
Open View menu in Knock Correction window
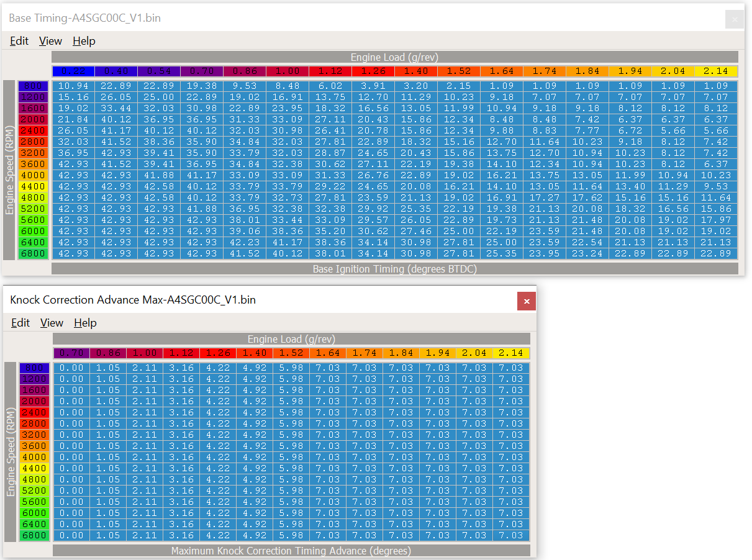point(52,323)
